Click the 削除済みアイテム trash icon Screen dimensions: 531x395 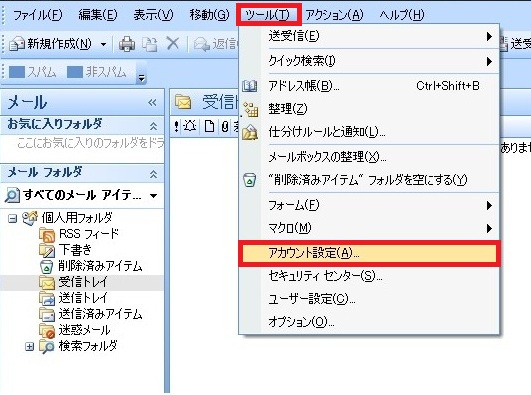pos(47,267)
